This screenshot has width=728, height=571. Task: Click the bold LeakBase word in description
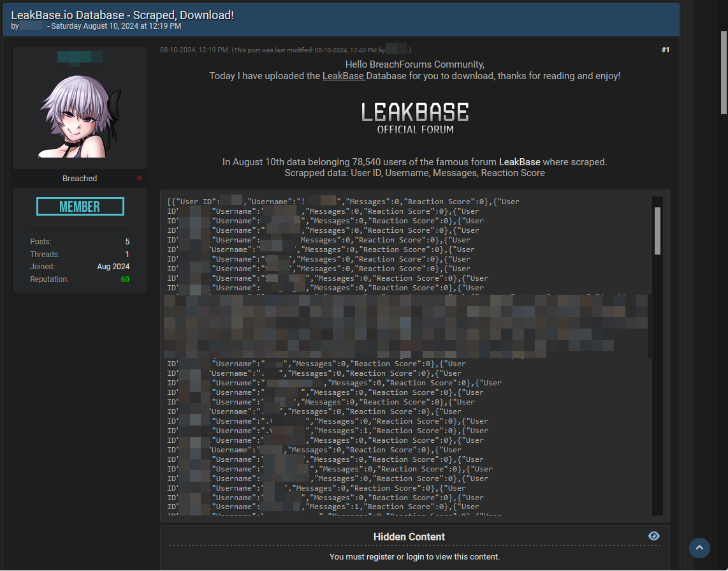[520, 162]
